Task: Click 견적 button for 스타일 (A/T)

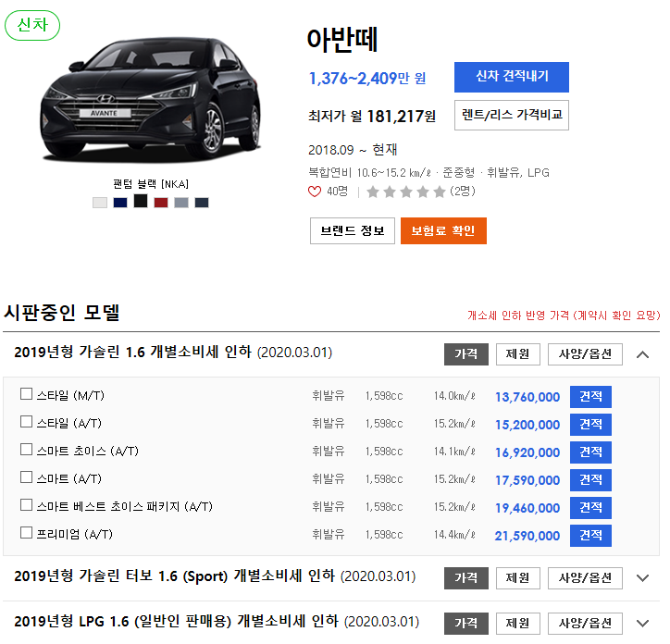Action: pyautogui.click(x=590, y=425)
